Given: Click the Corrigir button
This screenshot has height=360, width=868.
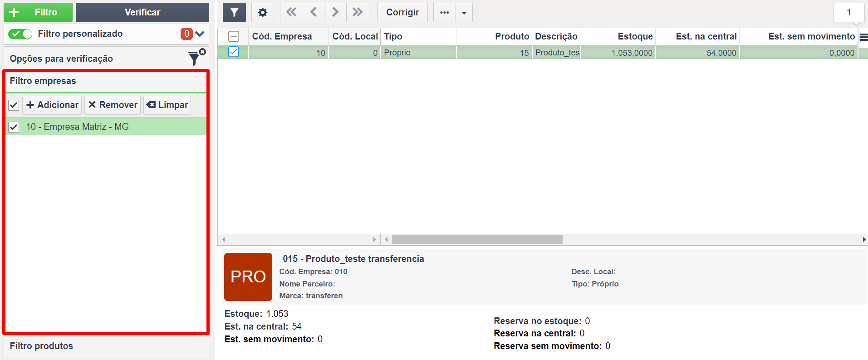Looking at the screenshot, I should click(x=402, y=12).
